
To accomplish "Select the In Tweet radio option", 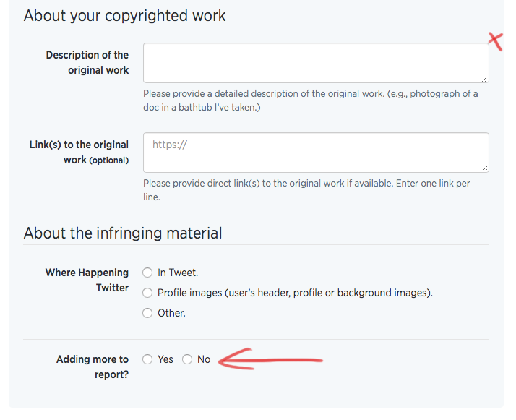I will click(x=147, y=273).
